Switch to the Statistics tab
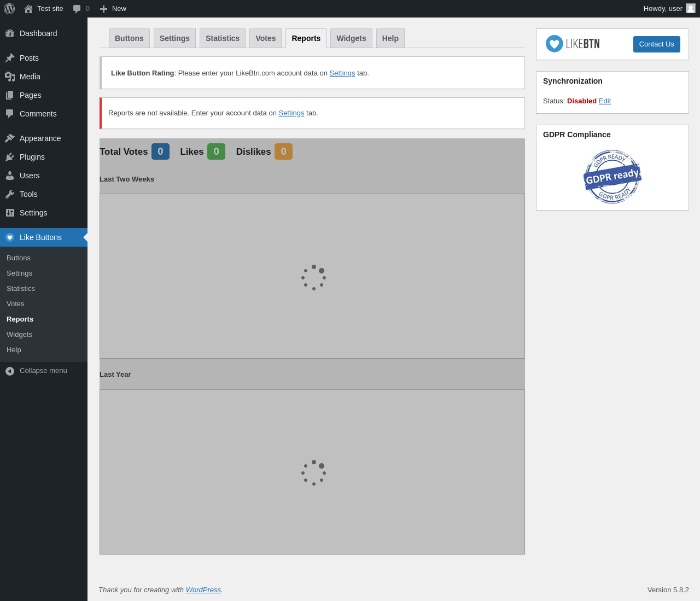This screenshot has height=601, width=700. [x=223, y=38]
